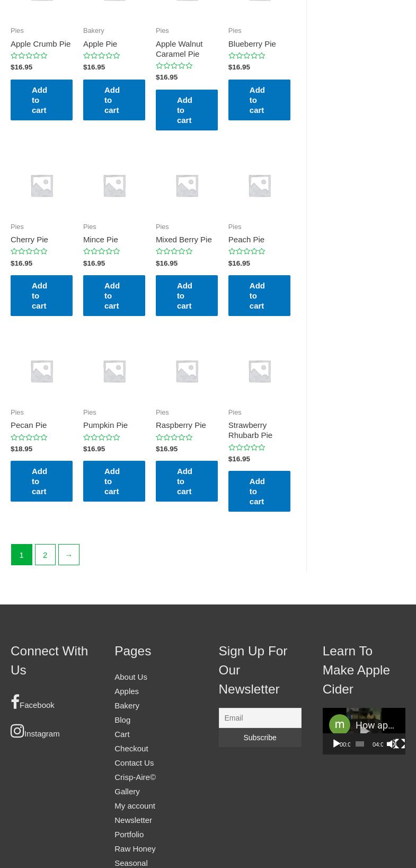Go to the next page arrow

(x=69, y=555)
